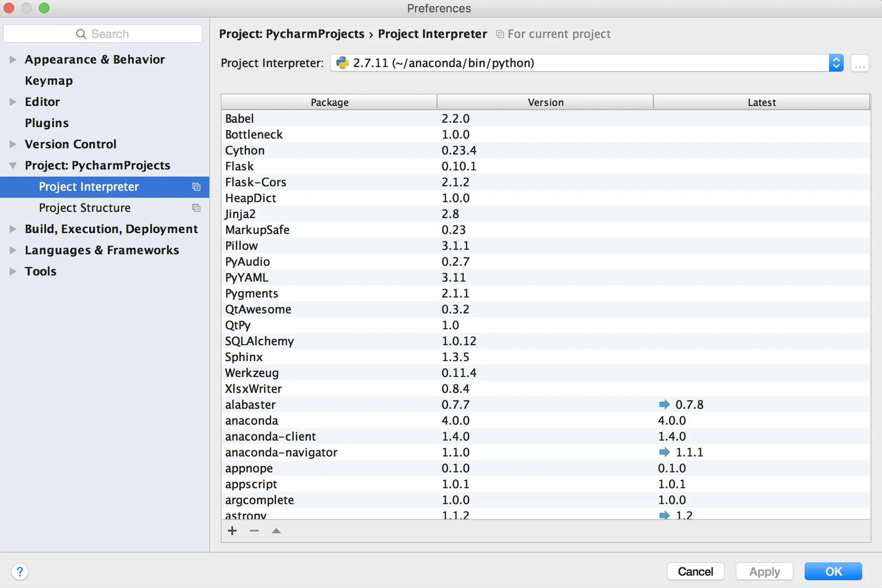Open the Project Interpreter dropdown
This screenshot has height=588, width=882.
[x=836, y=63]
